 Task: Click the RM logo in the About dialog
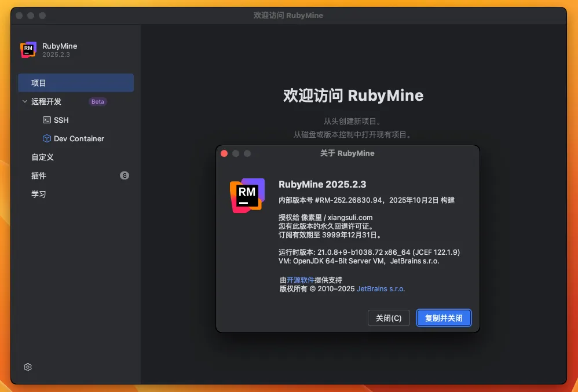pos(247,195)
